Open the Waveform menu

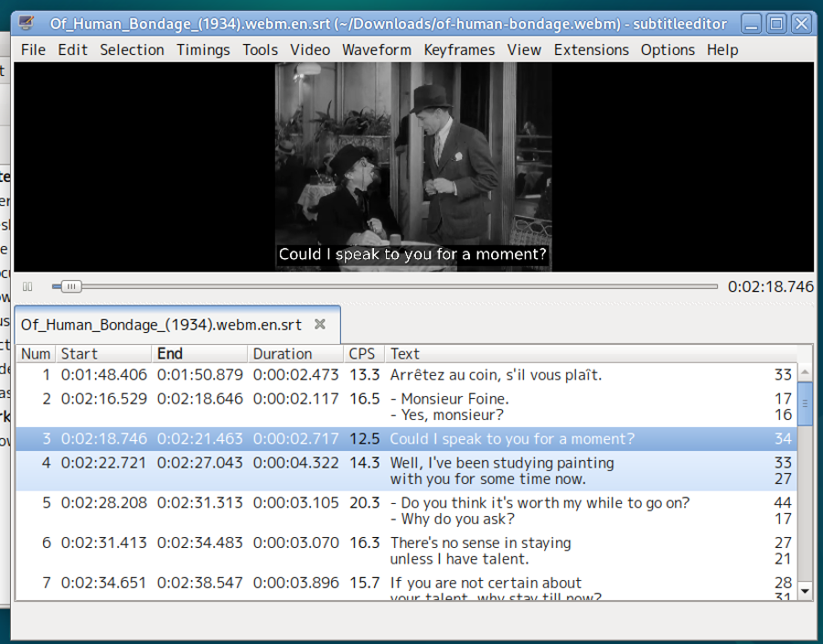[377, 49]
